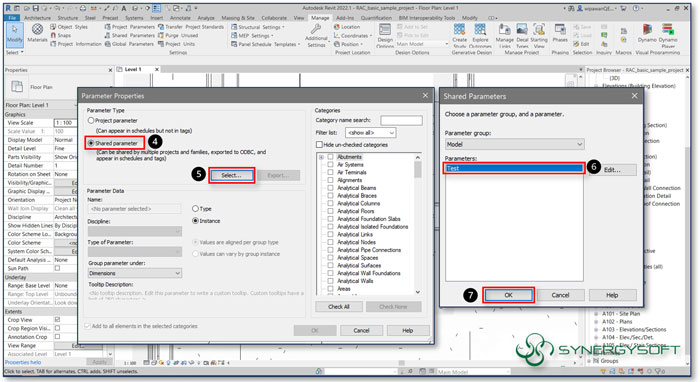
Task: Click Select... button in Parameter Properties
Action: (x=232, y=175)
